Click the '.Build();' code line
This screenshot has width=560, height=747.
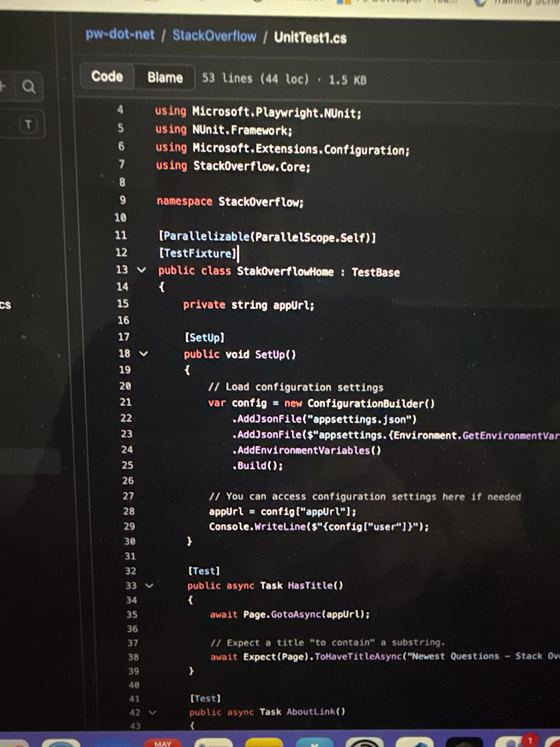(x=258, y=465)
